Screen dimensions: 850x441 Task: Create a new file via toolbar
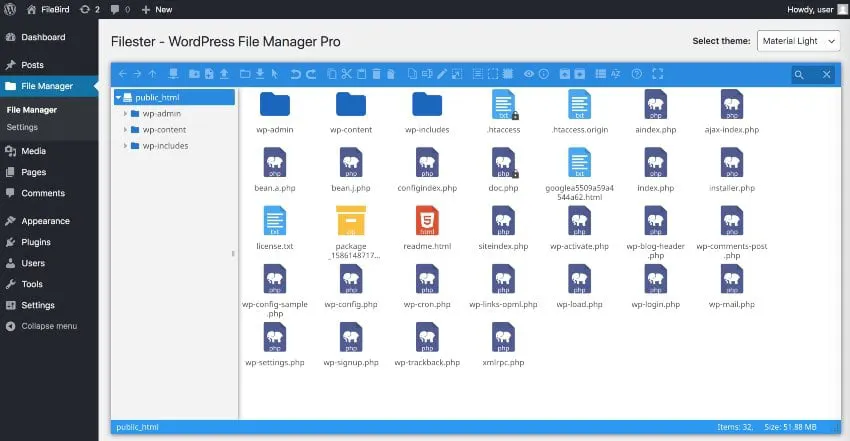[209, 74]
